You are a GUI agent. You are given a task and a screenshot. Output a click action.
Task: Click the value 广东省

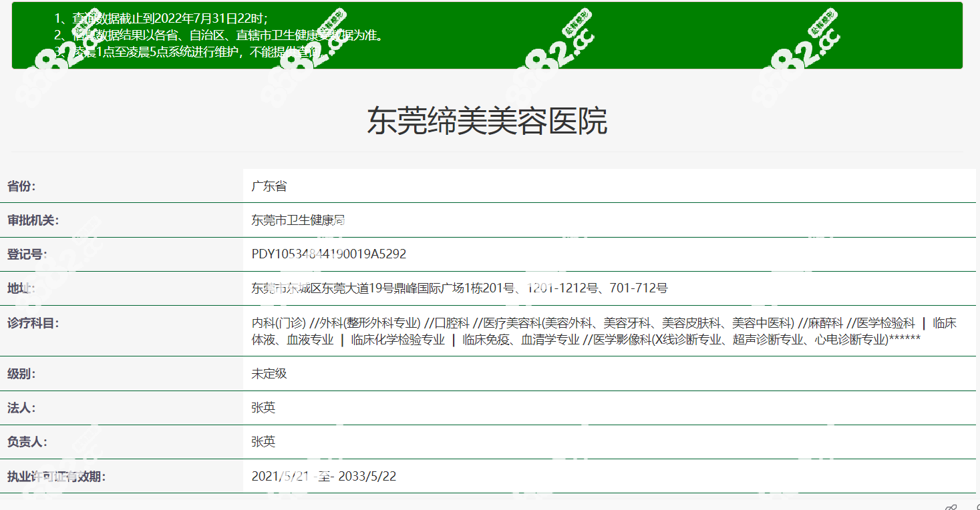(269, 186)
